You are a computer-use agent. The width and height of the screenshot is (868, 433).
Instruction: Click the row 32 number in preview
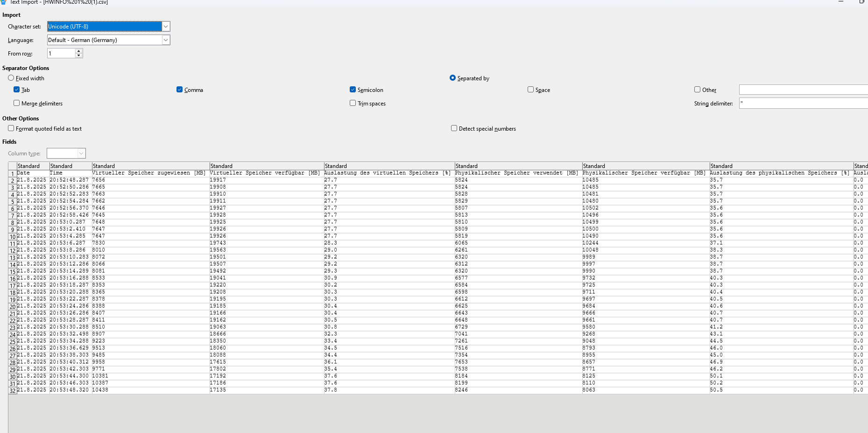pos(13,391)
